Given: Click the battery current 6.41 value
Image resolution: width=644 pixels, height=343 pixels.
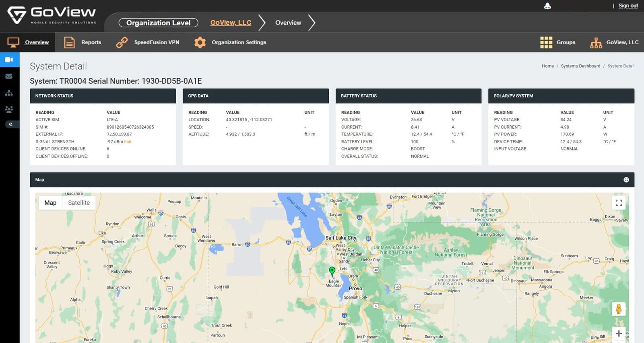Looking at the screenshot, I should coord(415,127).
